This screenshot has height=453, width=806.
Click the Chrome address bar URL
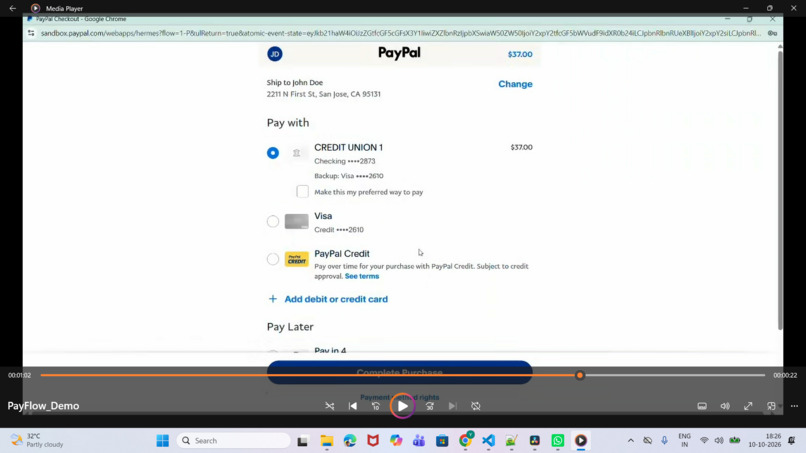pyautogui.click(x=401, y=33)
